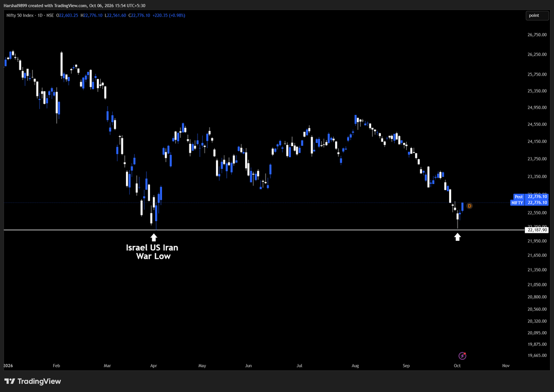Click the Oct label on the time axis

click(457, 366)
